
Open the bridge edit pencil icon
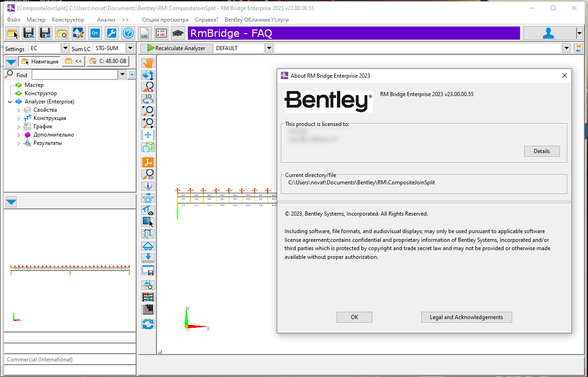pos(79,33)
